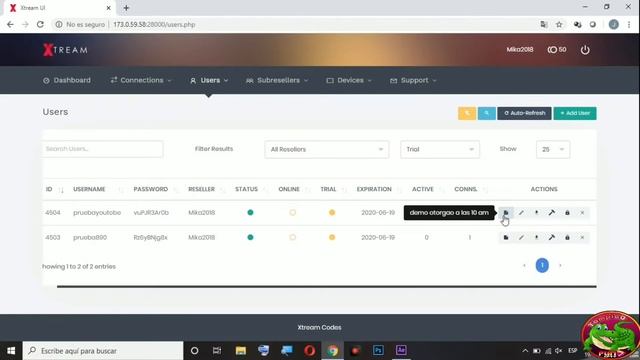
Task: Click the online indicator for pruebayoutobe
Action: 292,212
